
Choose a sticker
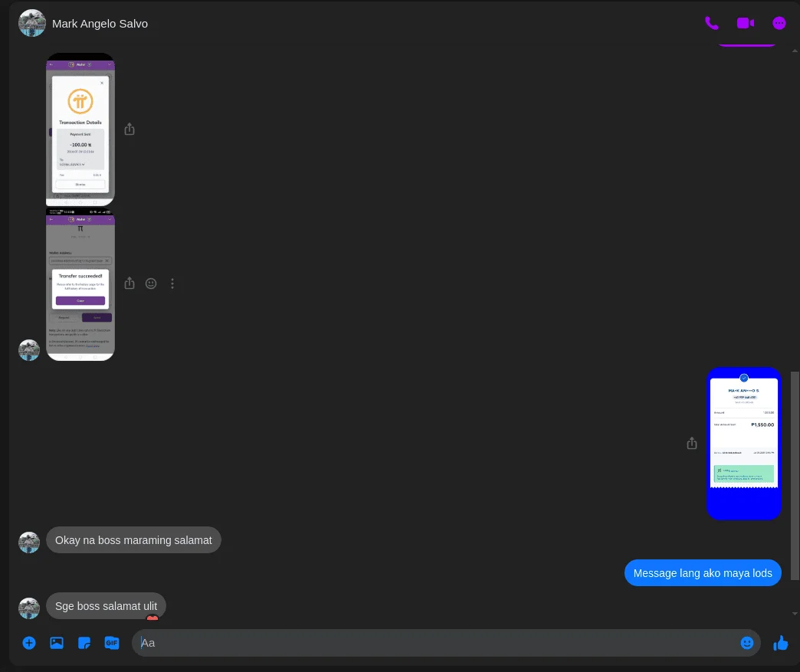coord(84,643)
